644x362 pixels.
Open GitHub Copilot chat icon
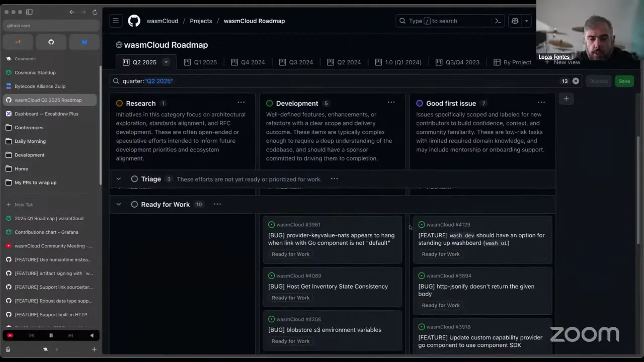(x=515, y=21)
